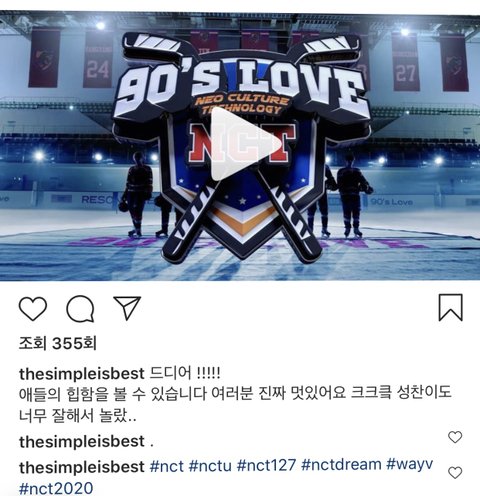Screen dimensions: 480x496
Task: Share the post with the paper plane icon
Action: [x=127, y=308]
